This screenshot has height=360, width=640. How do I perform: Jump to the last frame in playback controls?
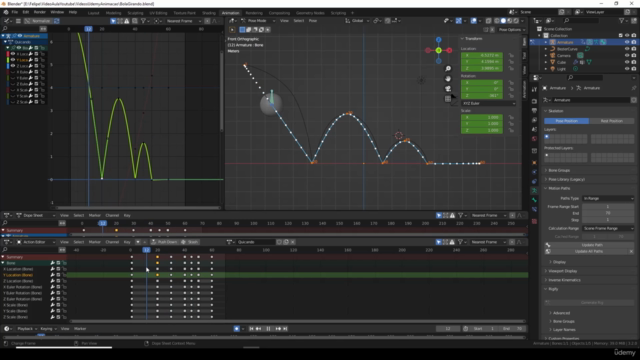[x=285, y=329]
